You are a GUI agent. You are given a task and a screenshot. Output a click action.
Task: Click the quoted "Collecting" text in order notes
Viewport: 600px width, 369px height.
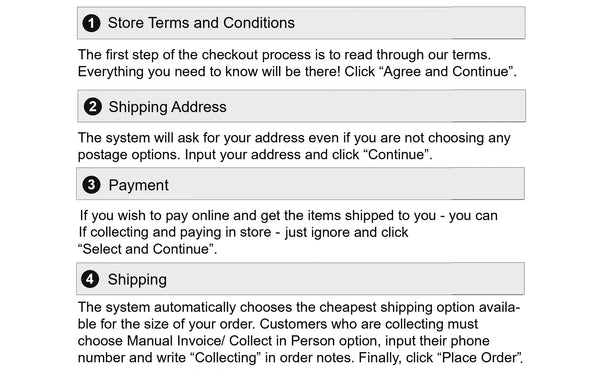(226, 358)
